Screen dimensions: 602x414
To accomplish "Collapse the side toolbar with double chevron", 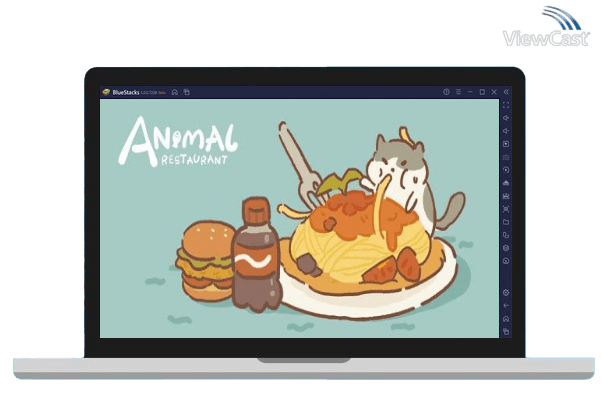I will pyautogui.click(x=506, y=92).
